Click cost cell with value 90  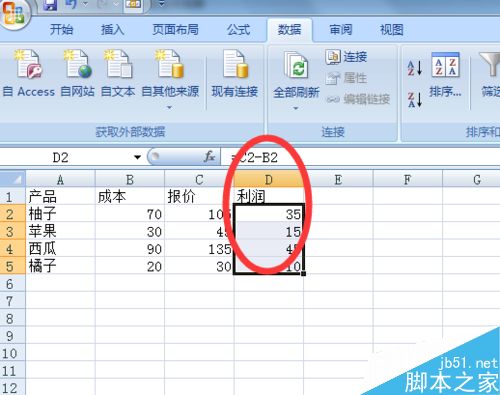pos(130,249)
